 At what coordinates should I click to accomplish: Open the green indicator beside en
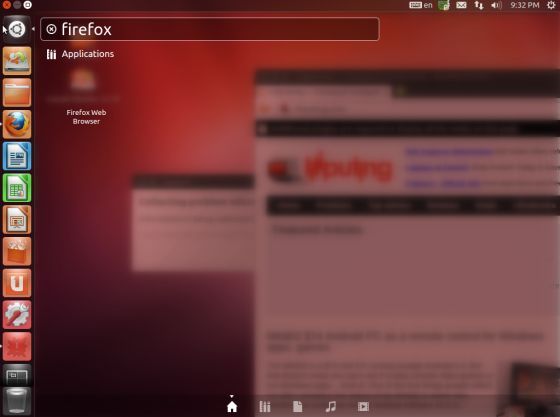tap(444, 5)
